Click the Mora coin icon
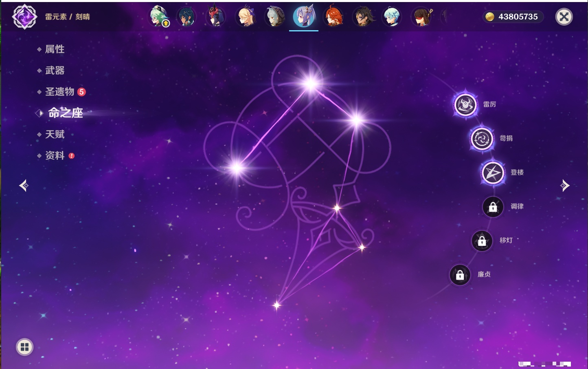This screenshot has height=369, width=588. (490, 17)
